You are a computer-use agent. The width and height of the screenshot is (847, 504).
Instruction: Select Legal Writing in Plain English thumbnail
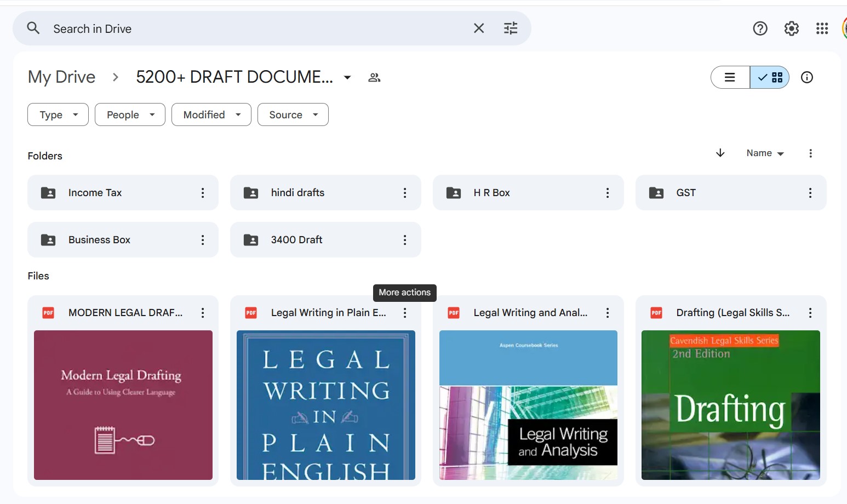[x=326, y=405]
